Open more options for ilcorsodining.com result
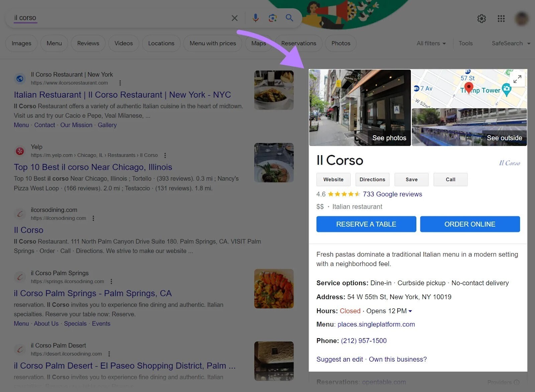The width and height of the screenshot is (535, 392). point(93,218)
